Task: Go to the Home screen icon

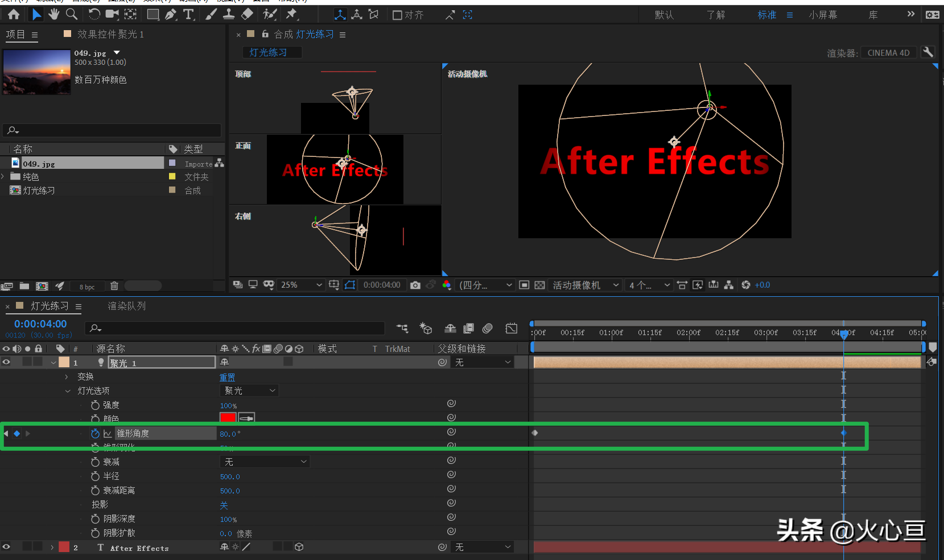Action: click(14, 15)
